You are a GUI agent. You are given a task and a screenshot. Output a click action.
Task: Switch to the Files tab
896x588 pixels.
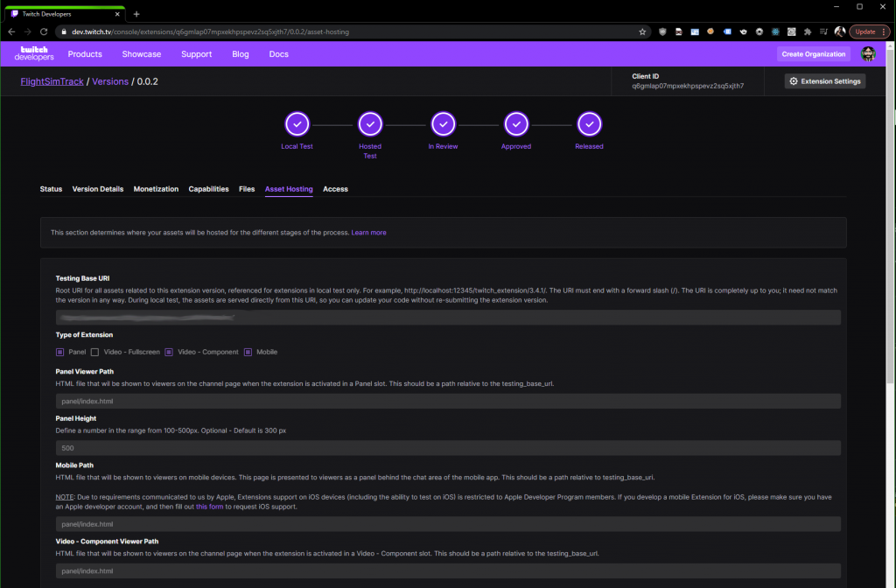point(247,189)
